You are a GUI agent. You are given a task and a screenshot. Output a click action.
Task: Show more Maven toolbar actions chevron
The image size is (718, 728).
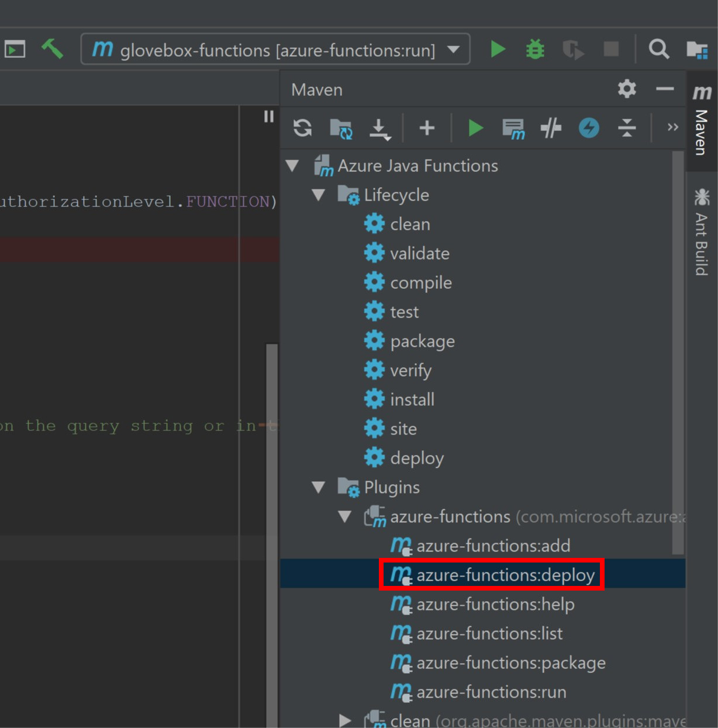click(673, 127)
